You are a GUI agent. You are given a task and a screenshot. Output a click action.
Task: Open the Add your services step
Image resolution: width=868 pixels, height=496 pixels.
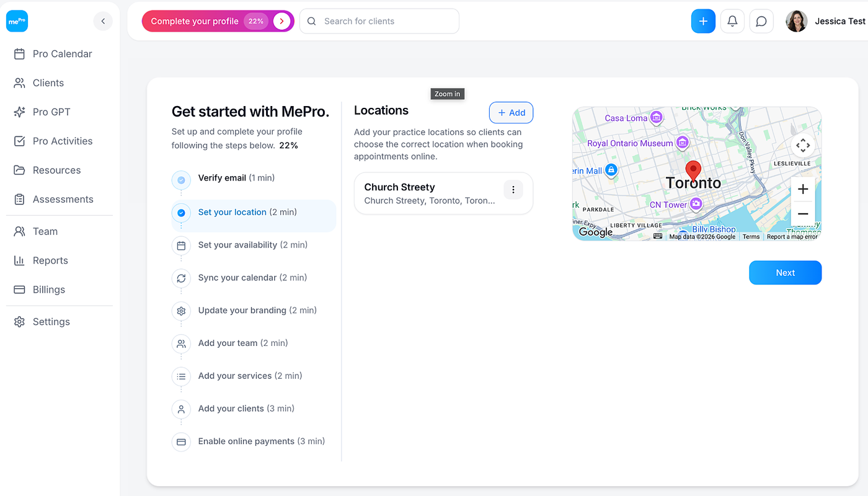pos(254,376)
